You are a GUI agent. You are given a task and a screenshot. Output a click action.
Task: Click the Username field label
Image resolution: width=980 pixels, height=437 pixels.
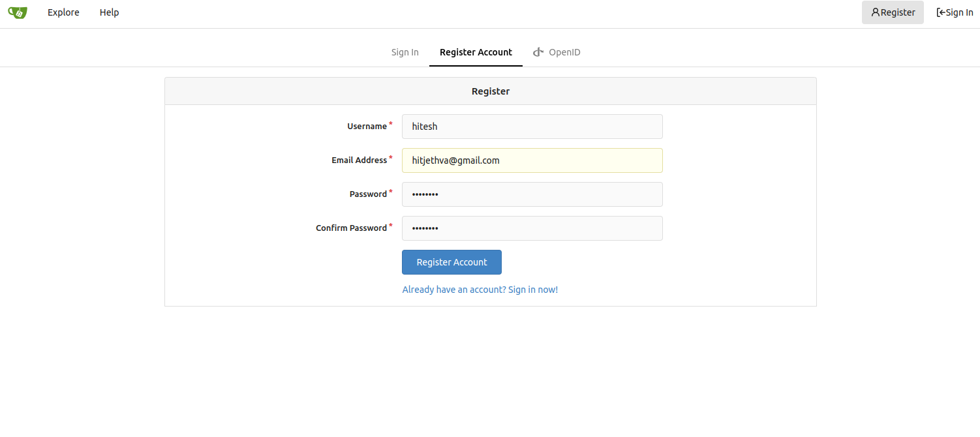(367, 127)
